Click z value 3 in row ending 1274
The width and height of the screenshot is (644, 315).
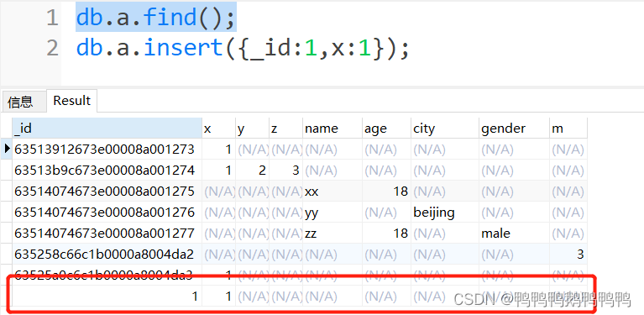pyautogui.click(x=285, y=171)
